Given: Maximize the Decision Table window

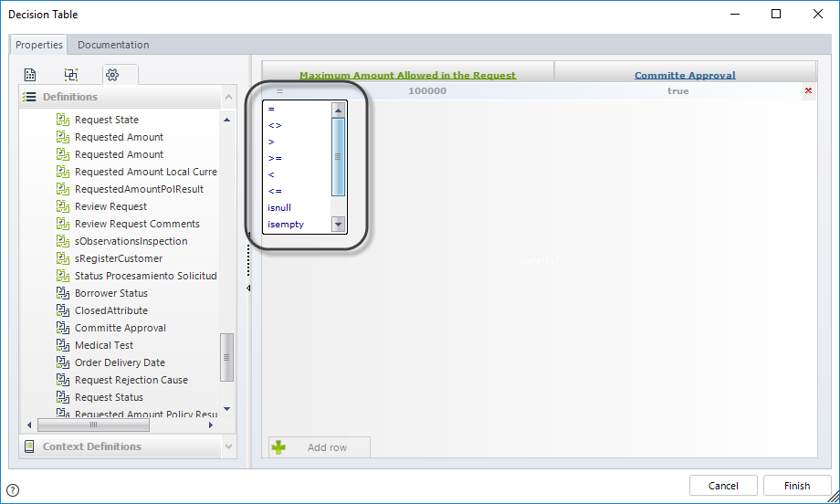Looking at the screenshot, I should click(x=776, y=14).
